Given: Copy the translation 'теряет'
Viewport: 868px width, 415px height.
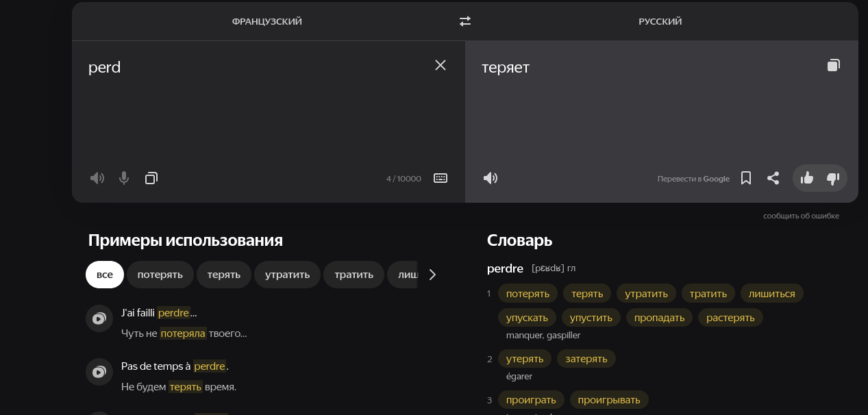Looking at the screenshot, I should (x=833, y=65).
